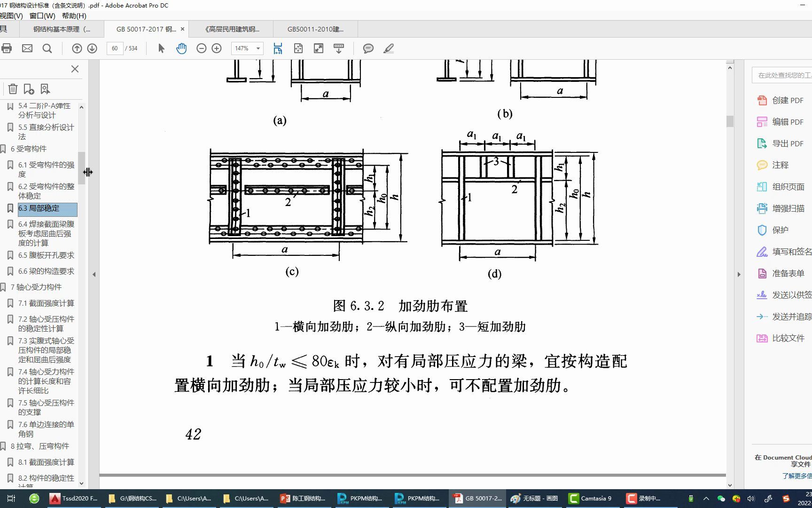
Task: Toggle full-screen reading mode
Action: pyautogui.click(x=319, y=48)
